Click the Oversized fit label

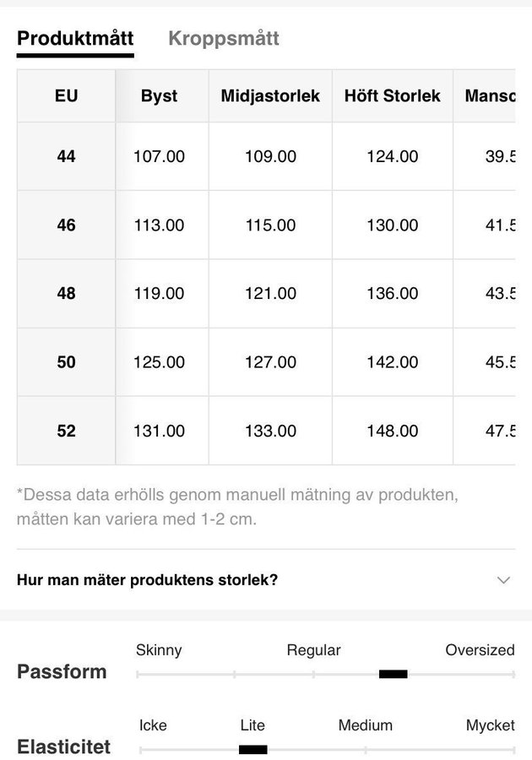(480, 650)
